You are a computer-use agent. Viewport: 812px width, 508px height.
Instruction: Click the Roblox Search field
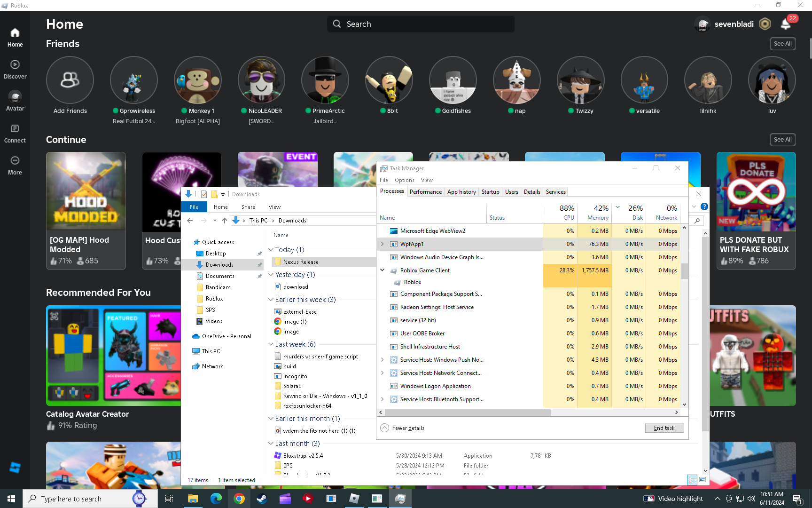coord(421,24)
